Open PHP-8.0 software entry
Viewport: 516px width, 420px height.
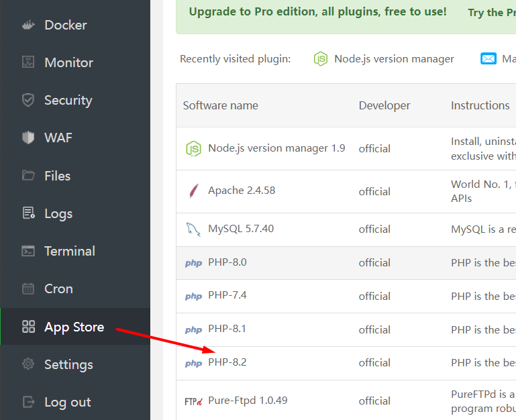pyautogui.click(x=227, y=262)
